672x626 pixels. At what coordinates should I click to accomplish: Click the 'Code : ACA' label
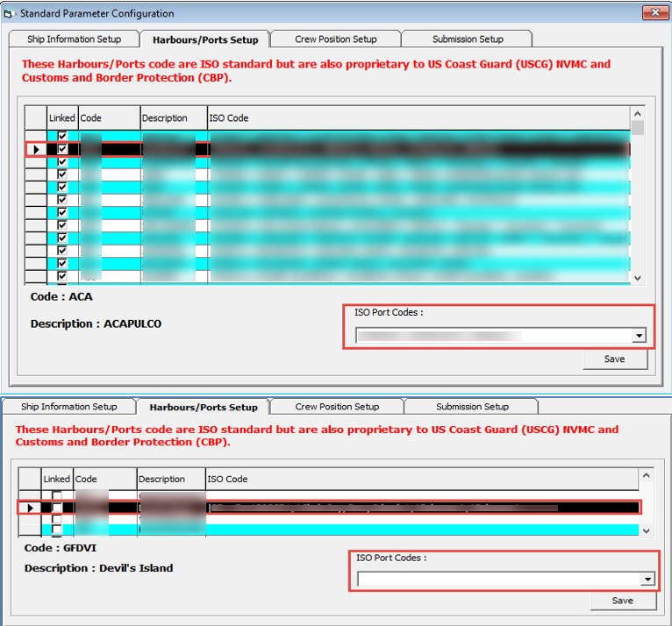[x=61, y=296]
